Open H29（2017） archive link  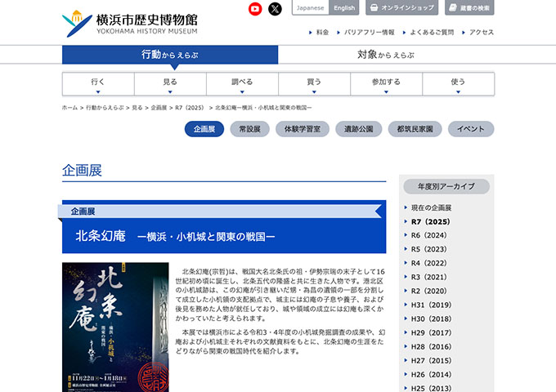point(431,333)
